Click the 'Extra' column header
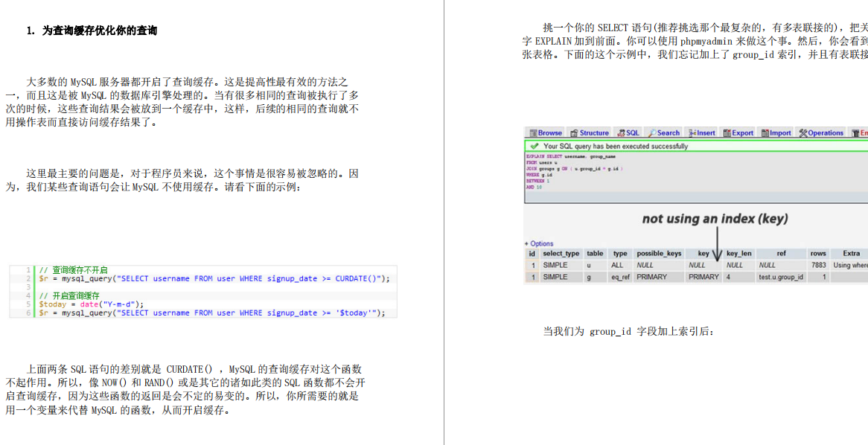This screenshot has height=445, width=868. pos(852,254)
